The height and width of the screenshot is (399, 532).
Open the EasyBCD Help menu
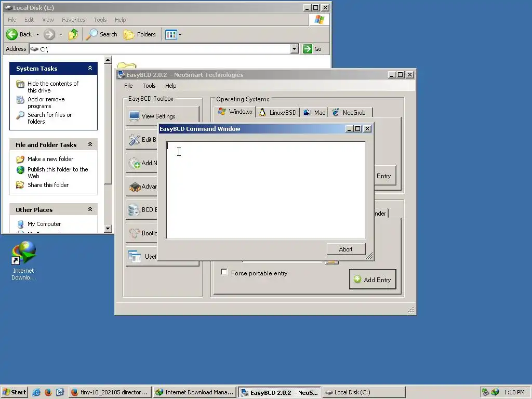point(170,86)
